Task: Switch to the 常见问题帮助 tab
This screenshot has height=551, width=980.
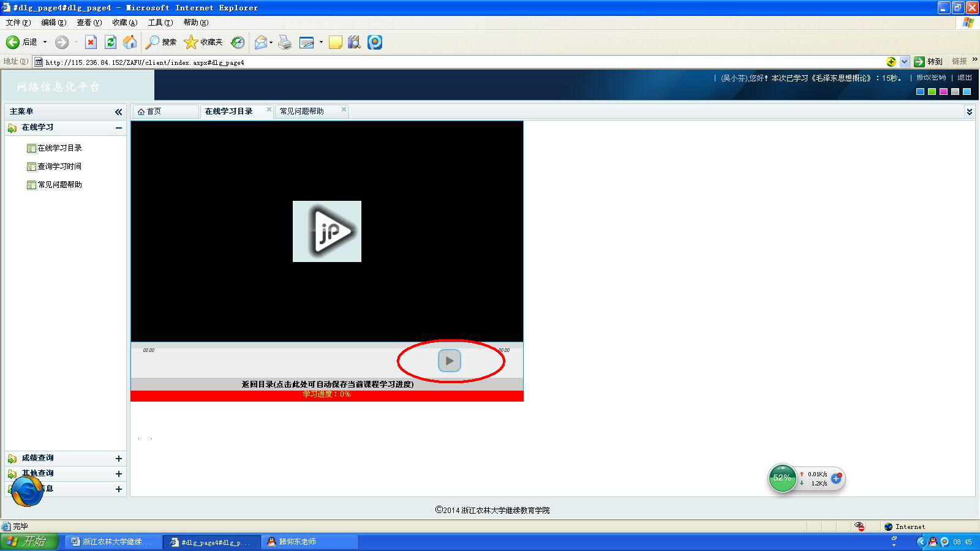Action: click(x=302, y=111)
